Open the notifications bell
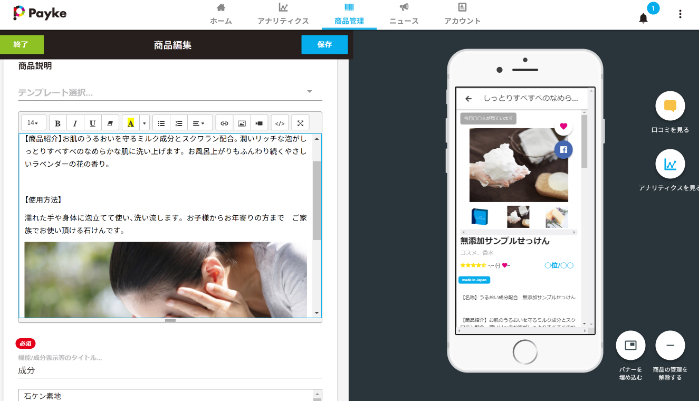Image resolution: width=699 pixels, height=401 pixels. pyautogui.click(x=643, y=17)
